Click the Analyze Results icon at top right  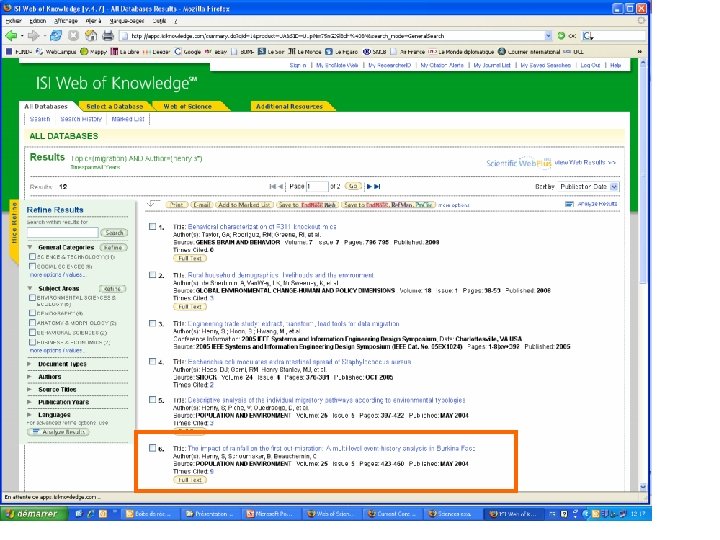(x=569, y=204)
